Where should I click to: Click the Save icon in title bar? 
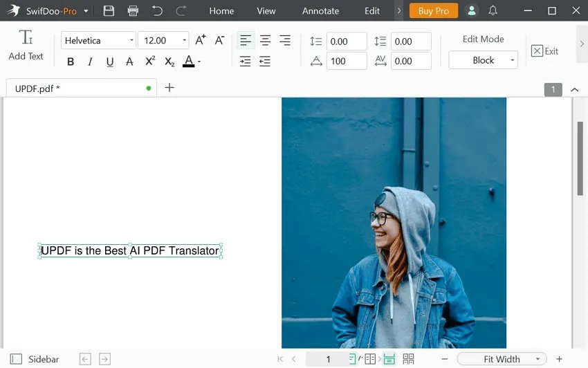(109, 11)
